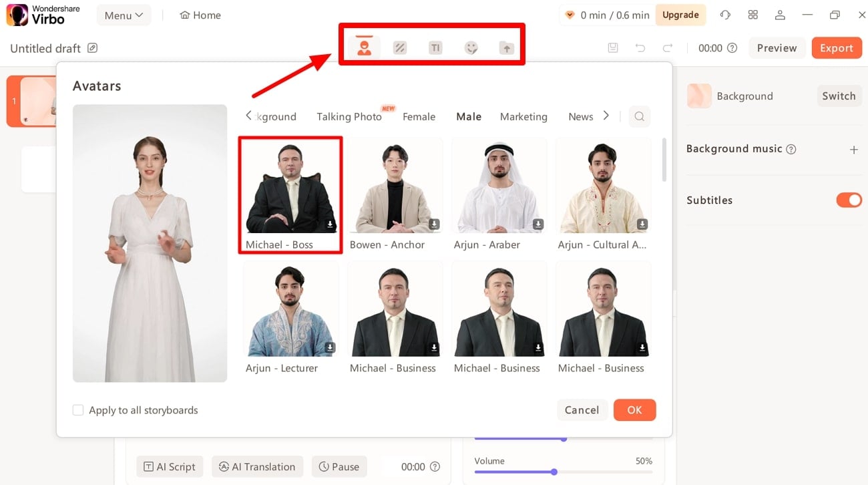Show previous avatar categories with left chevron
This screenshot has height=485, width=868.
point(248,116)
